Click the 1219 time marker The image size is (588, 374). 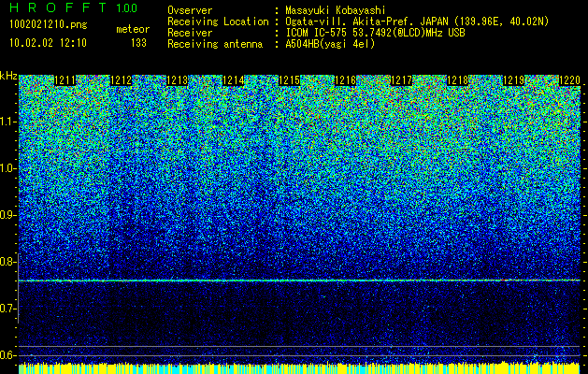513,80
